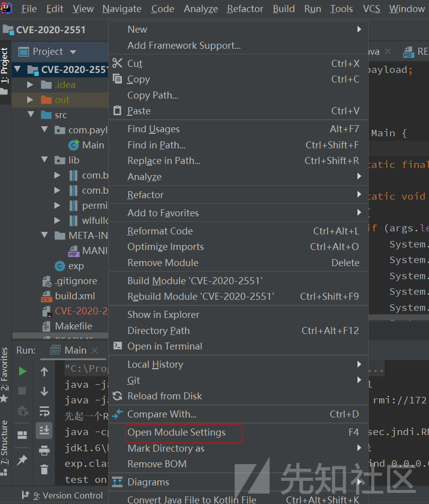The image size is (429, 504).
Task: Click the scroll to end icon
Action: coord(44,430)
